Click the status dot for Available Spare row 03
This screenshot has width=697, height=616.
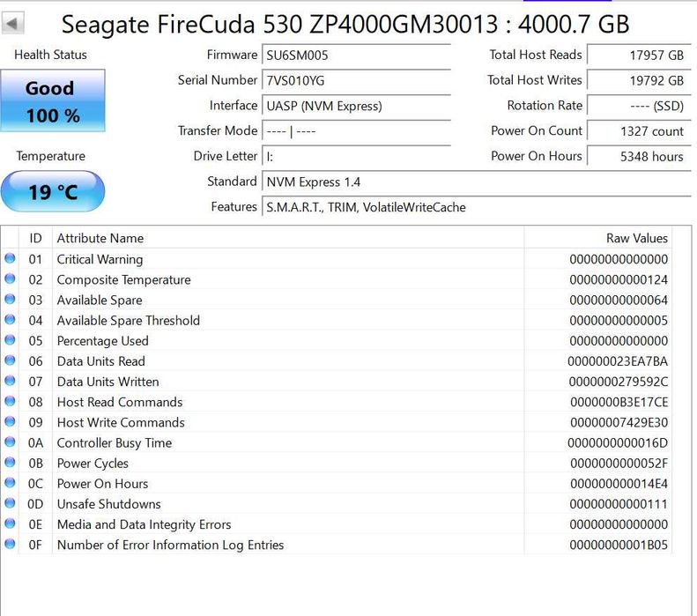[x=10, y=299]
